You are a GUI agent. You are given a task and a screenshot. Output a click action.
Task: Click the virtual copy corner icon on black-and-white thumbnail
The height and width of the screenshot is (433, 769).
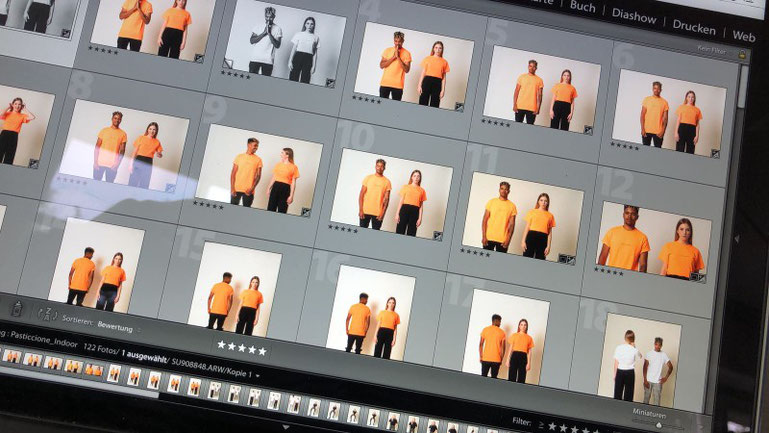point(228,63)
